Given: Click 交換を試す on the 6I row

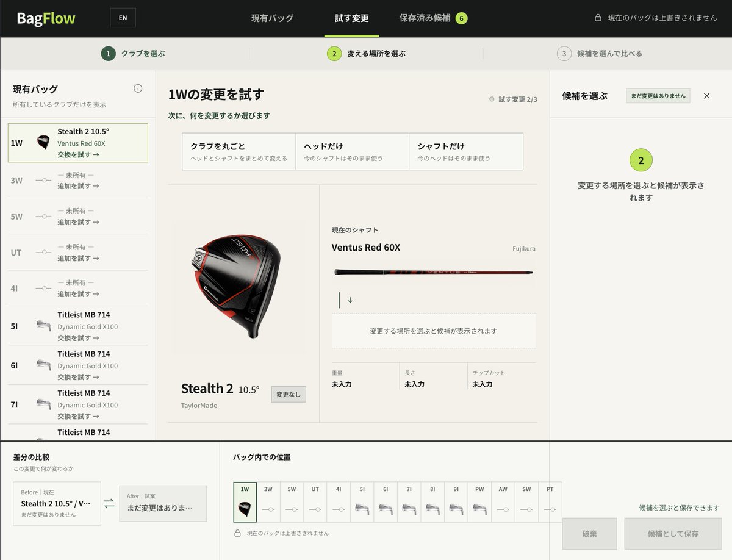Looking at the screenshot, I should coord(78,377).
